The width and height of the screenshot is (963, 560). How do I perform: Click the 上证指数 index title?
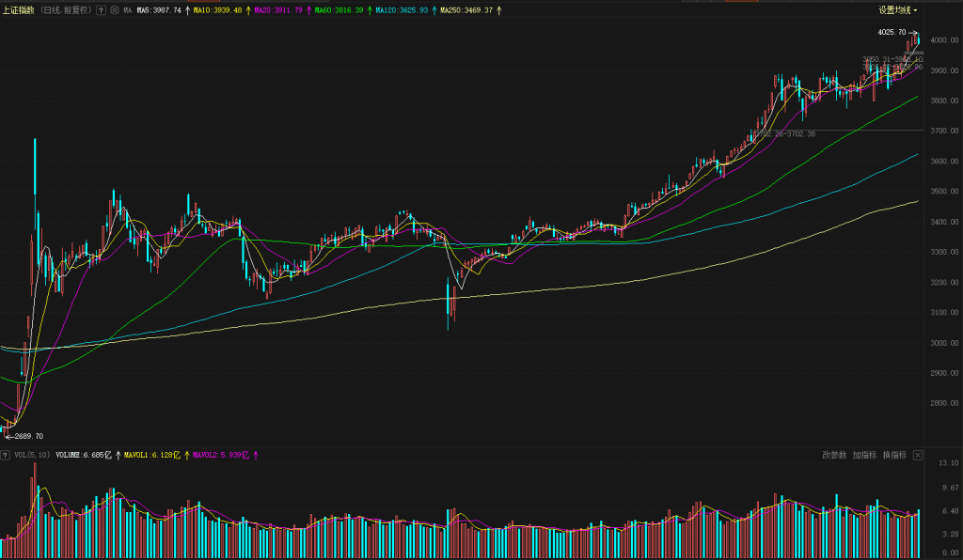pyautogui.click(x=19, y=10)
